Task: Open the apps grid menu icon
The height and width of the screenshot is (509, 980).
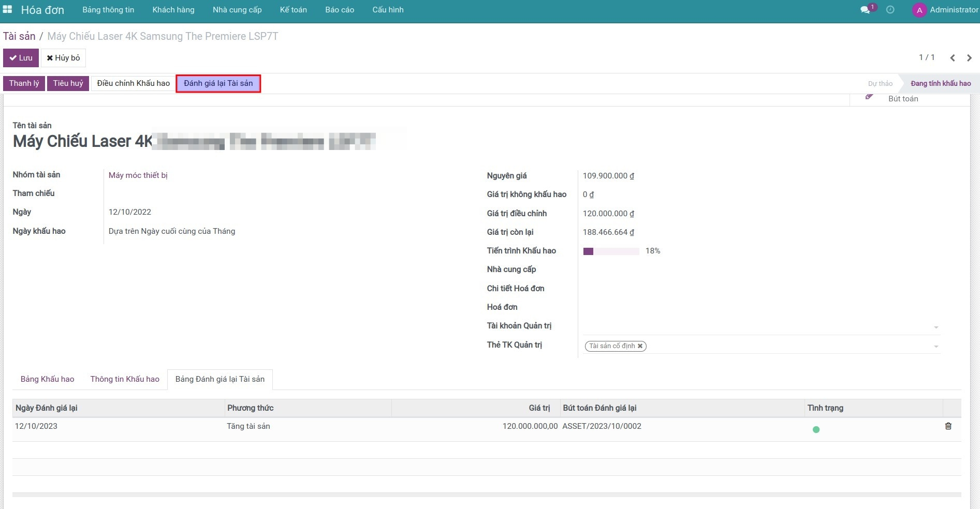Action: 7,9
